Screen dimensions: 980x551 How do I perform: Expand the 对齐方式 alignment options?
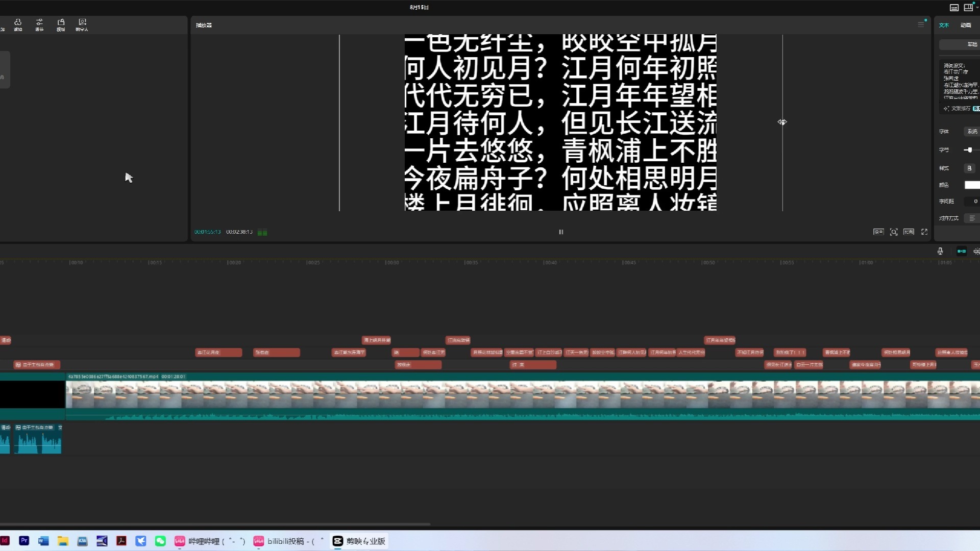tap(972, 218)
